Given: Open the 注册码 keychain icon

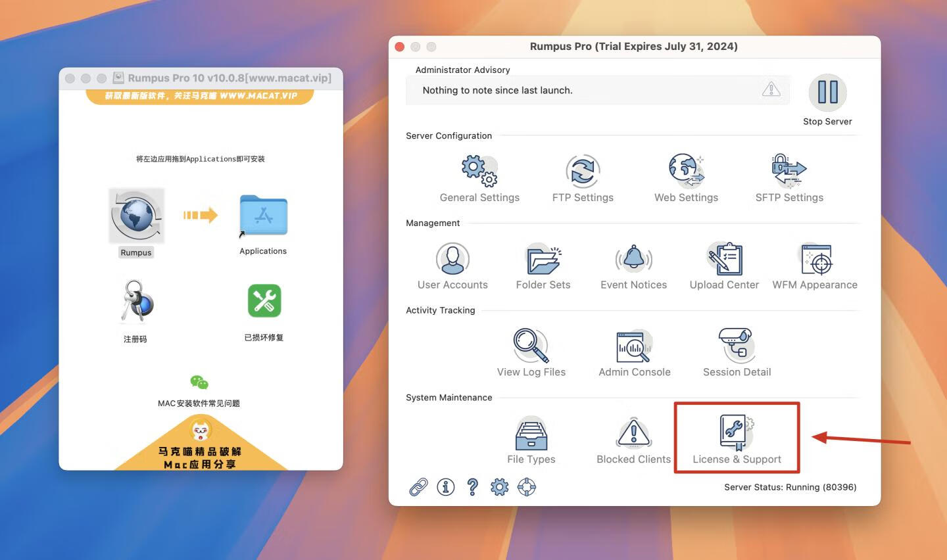Looking at the screenshot, I should 135,302.
